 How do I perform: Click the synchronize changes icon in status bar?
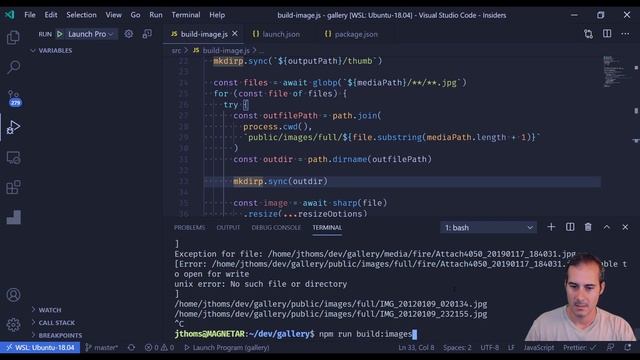[x=131, y=348]
